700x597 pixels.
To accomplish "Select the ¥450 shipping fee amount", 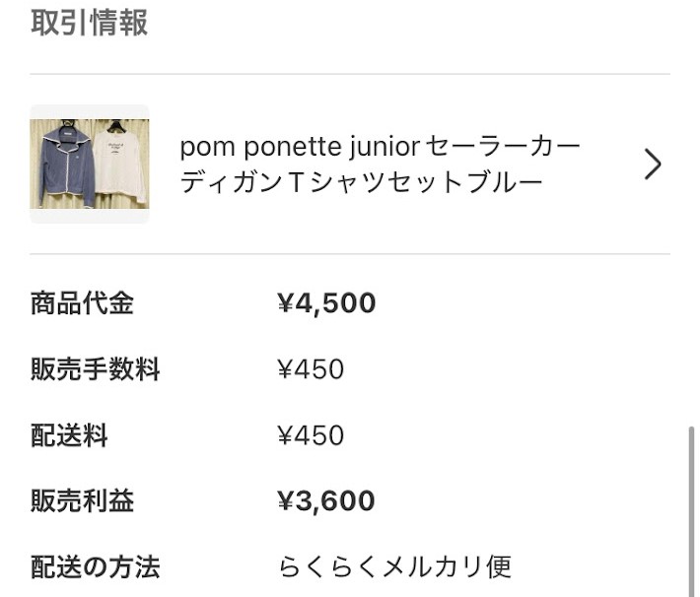I will pos(311,435).
